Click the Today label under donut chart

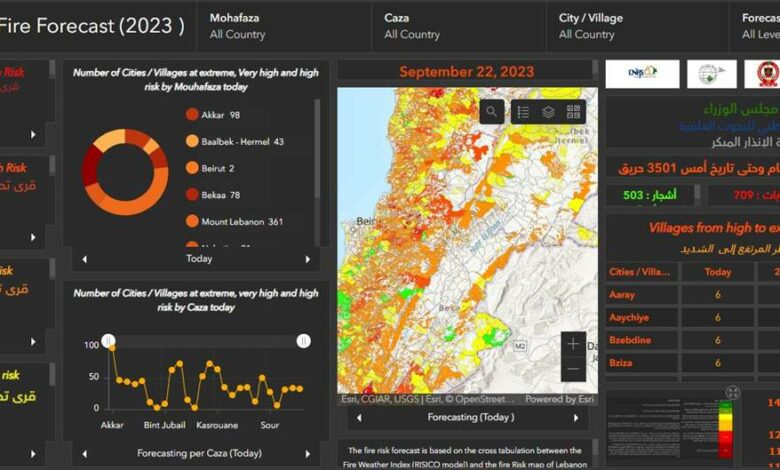199,259
